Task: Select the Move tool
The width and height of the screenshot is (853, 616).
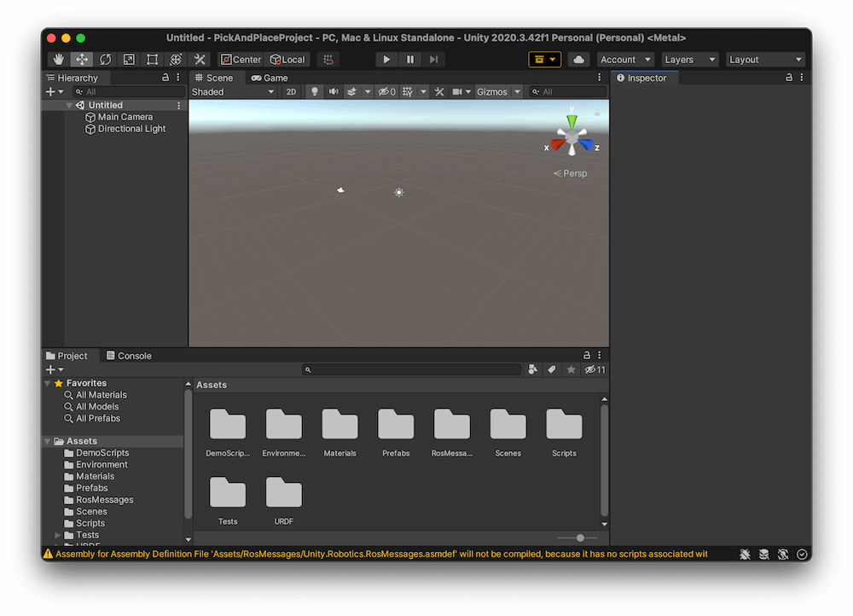Action: 82,60
